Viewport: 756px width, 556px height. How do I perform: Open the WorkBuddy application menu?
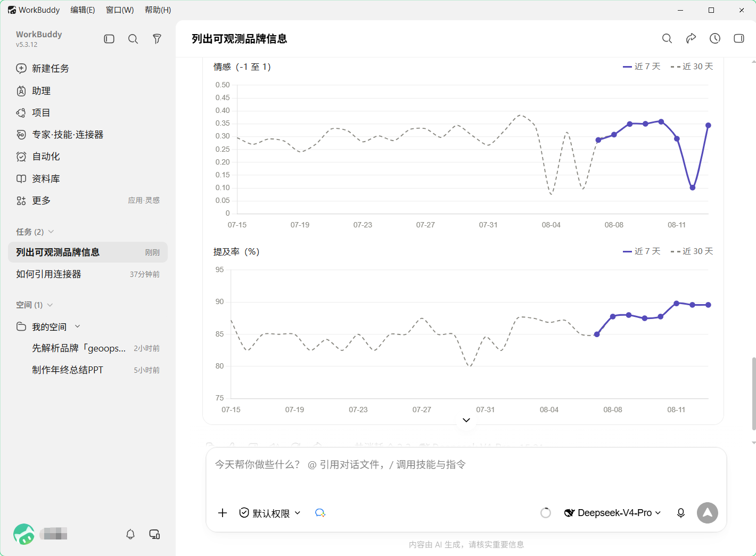[39, 10]
